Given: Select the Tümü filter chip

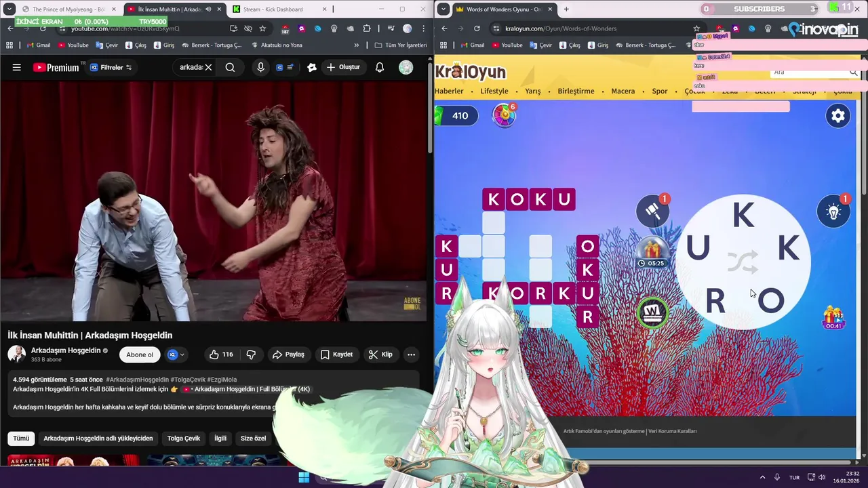Looking at the screenshot, I should pos(21,439).
